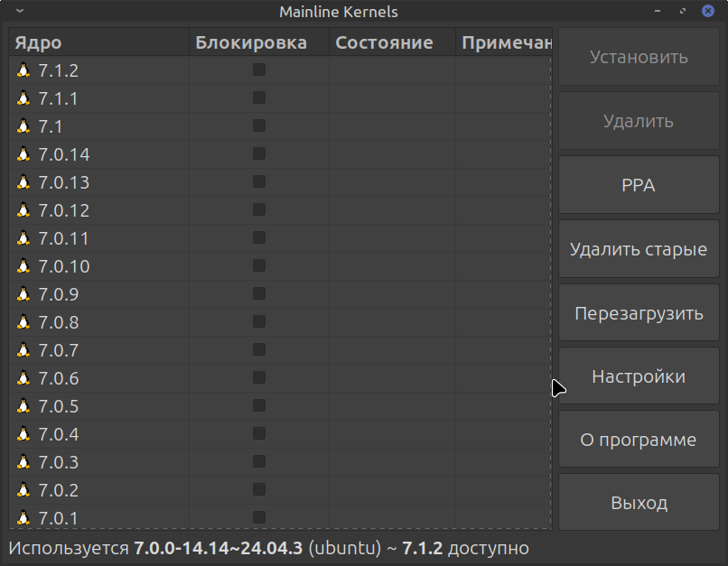Click the Tux icon for kernel 7.0.13
The image size is (728, 566).
click(23, 181)
